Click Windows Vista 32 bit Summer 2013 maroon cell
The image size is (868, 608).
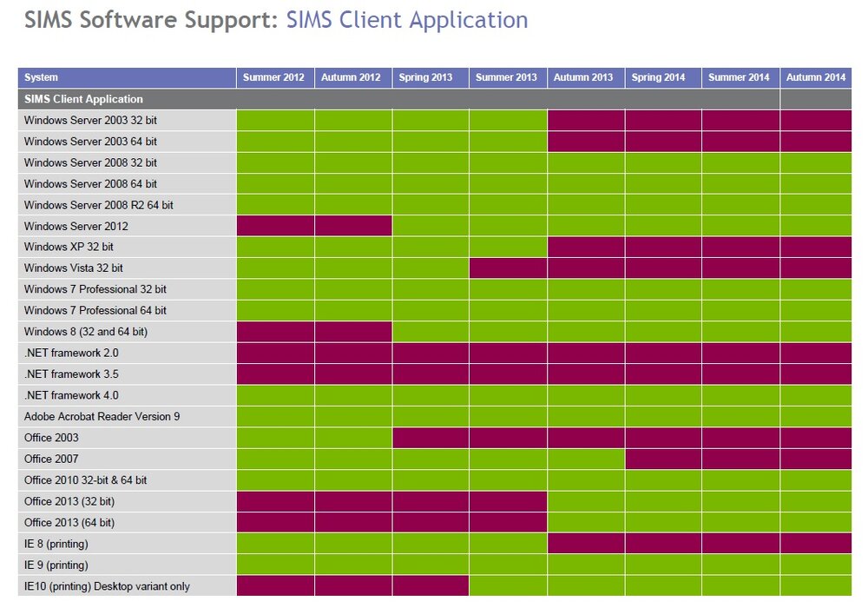508,268
